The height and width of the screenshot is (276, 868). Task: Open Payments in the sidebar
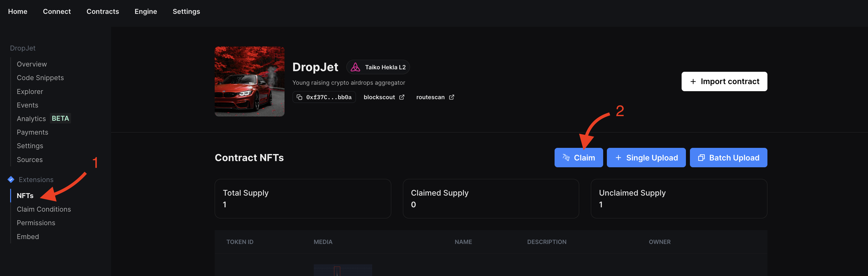tap(32, 132)
